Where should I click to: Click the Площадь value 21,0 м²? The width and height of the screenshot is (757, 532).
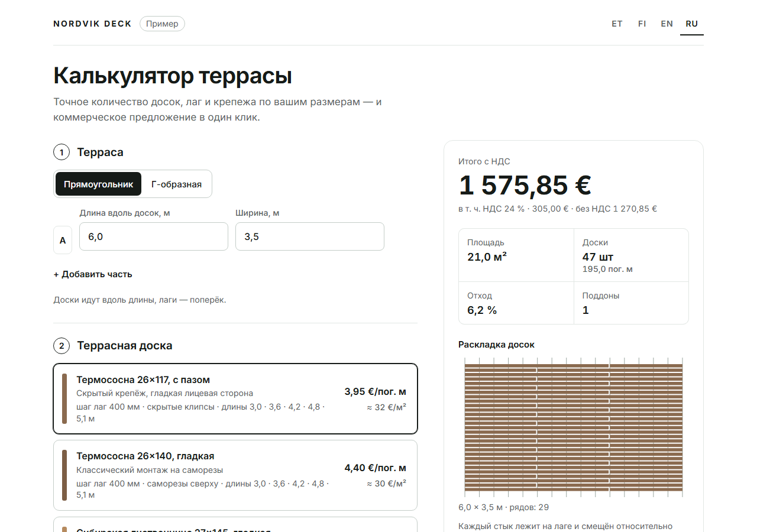(x=487, y=257)
